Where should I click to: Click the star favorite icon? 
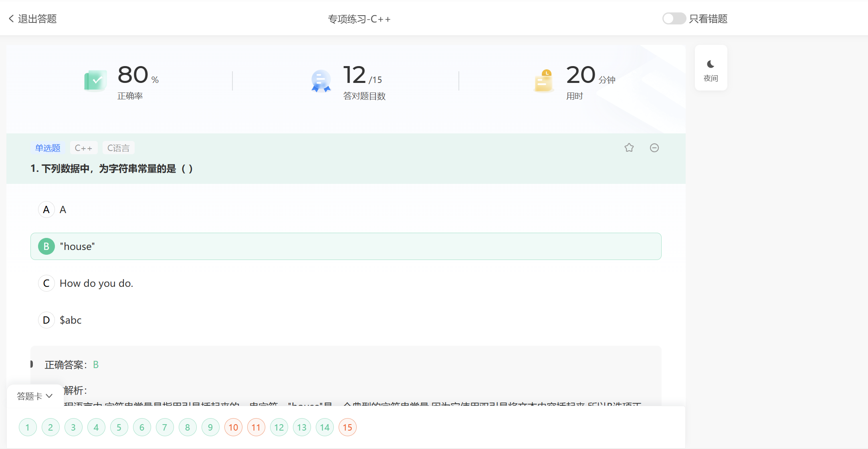coord(629,148)
